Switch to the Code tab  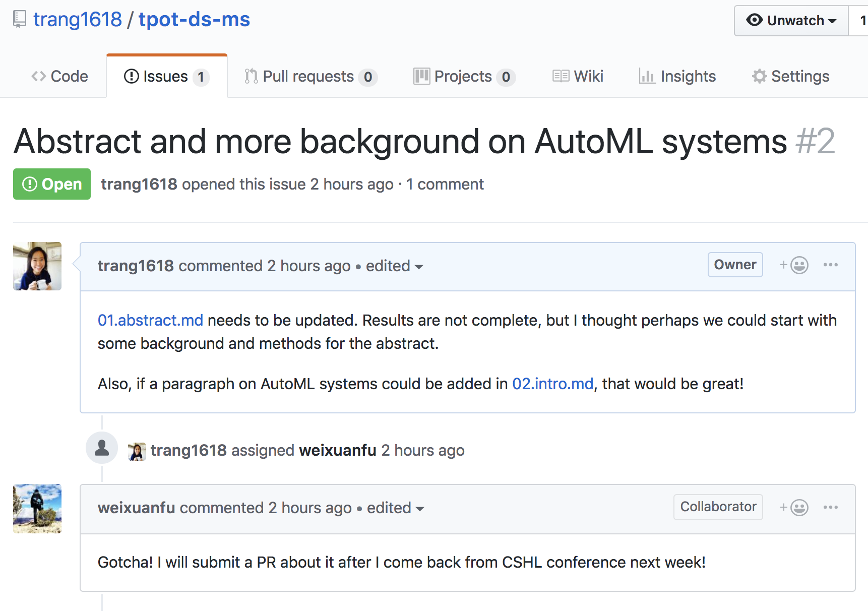[x=59, y=76]
